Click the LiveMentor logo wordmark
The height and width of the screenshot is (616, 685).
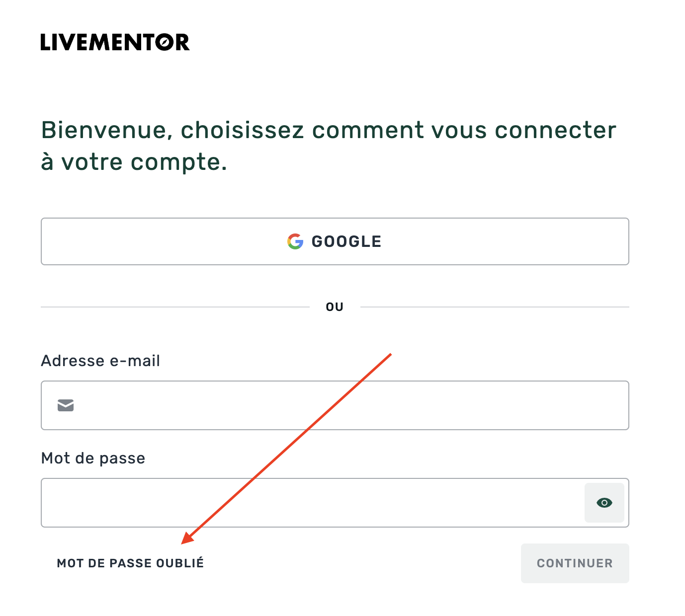(115, 42)
